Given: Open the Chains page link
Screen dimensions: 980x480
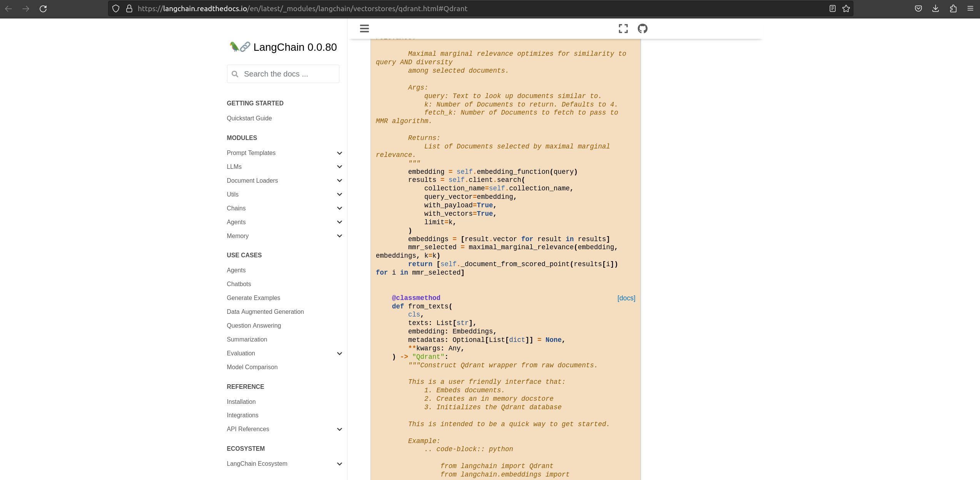Looking at the screenshot, I should [x=236, y=208].
